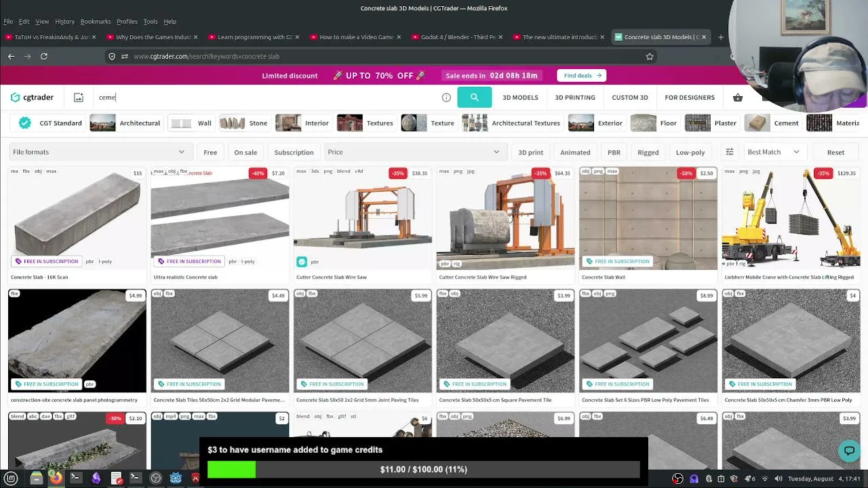Image resolution: width=868 pixels, height=488 pixels.
Task: Click the teal magnifier search button
Action: coord(474,98)
